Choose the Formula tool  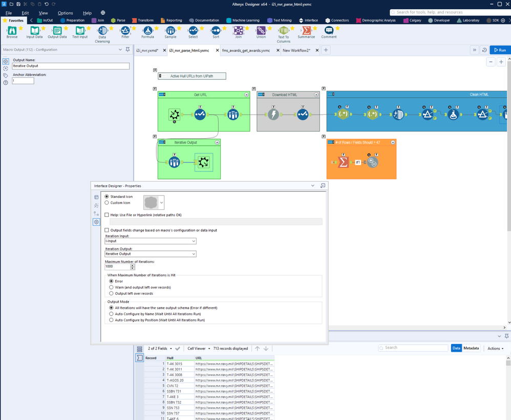pyautogui.click(x=147, y=32)
